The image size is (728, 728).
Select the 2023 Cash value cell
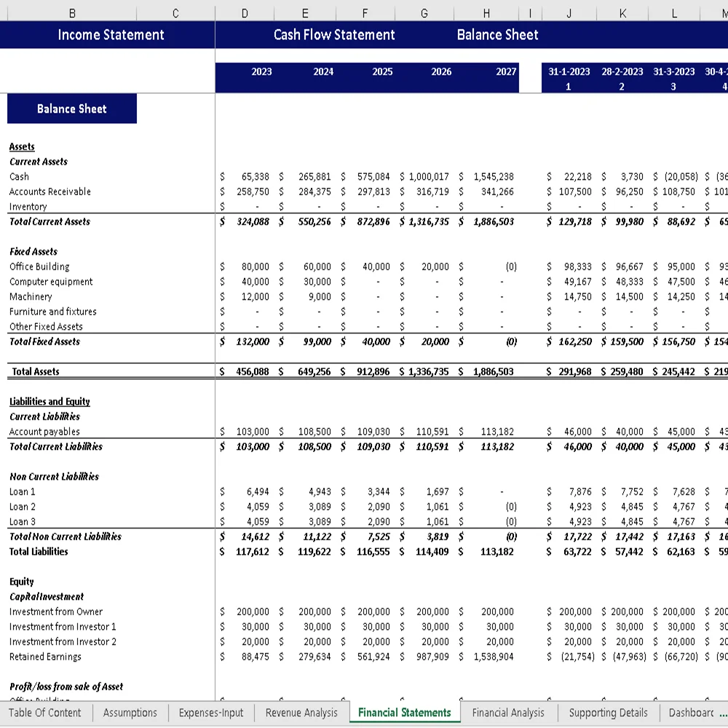coord(253,176)
